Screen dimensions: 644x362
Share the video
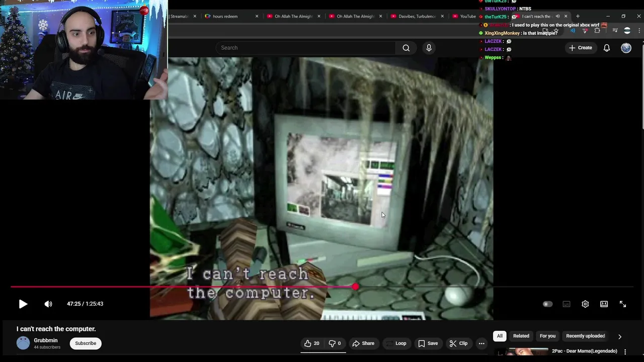click(x=363, y=343)
